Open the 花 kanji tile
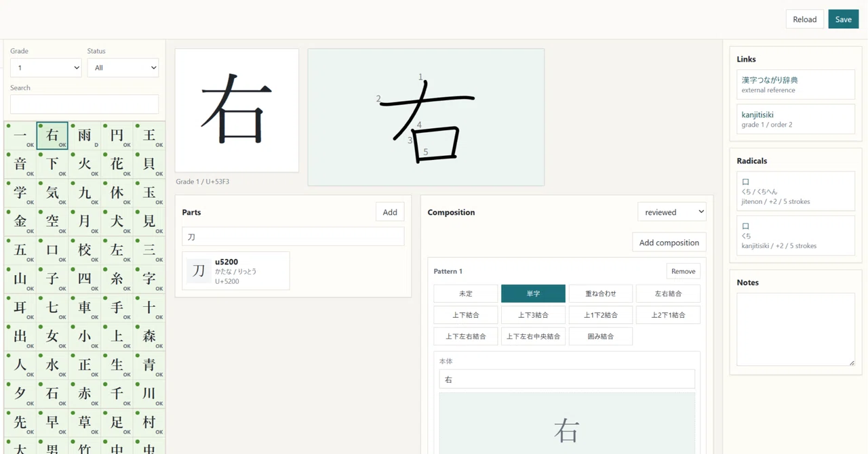Image resolution: width=868 pixels, height=454 pixels. 117,165
